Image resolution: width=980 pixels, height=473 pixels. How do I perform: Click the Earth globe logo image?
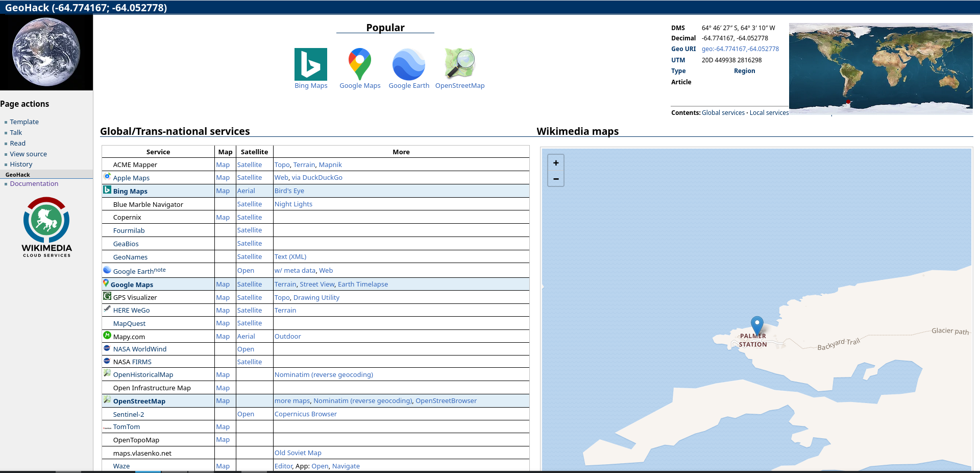46,52
